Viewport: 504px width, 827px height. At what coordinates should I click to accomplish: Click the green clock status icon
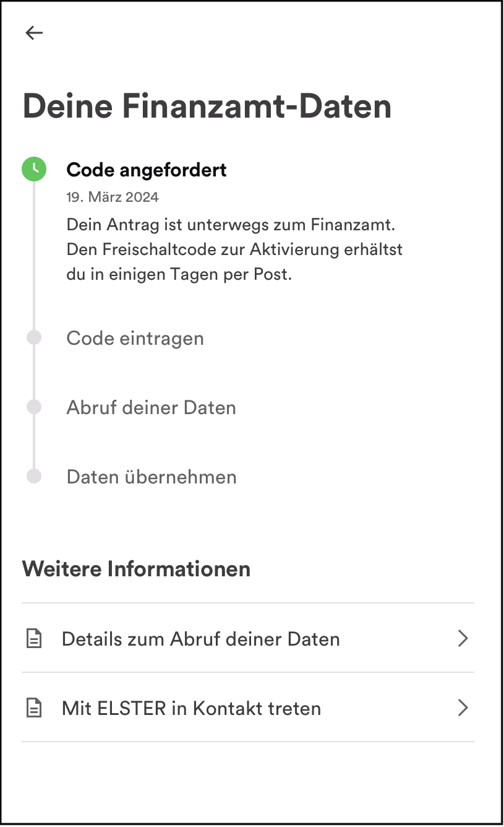(x=34, y=169)
